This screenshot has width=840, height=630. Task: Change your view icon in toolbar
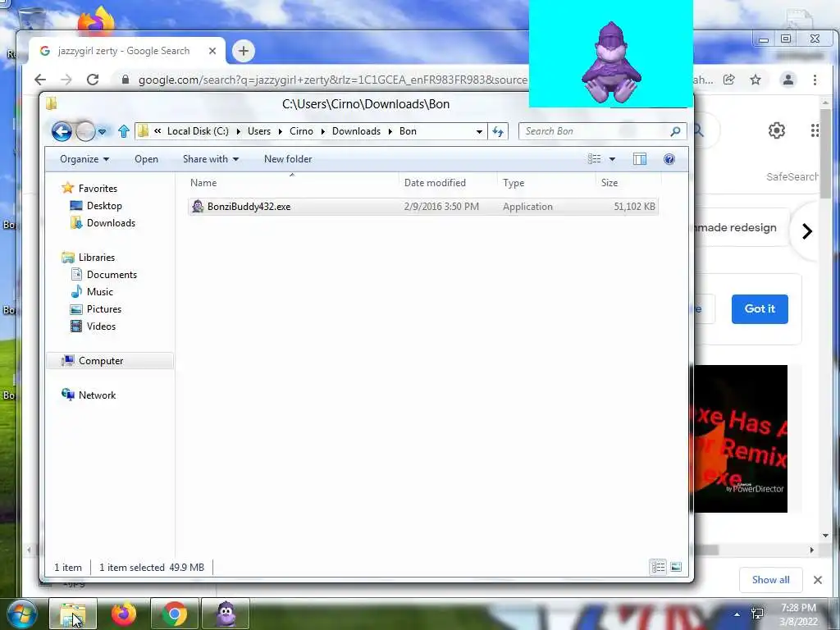coord(594,159)
